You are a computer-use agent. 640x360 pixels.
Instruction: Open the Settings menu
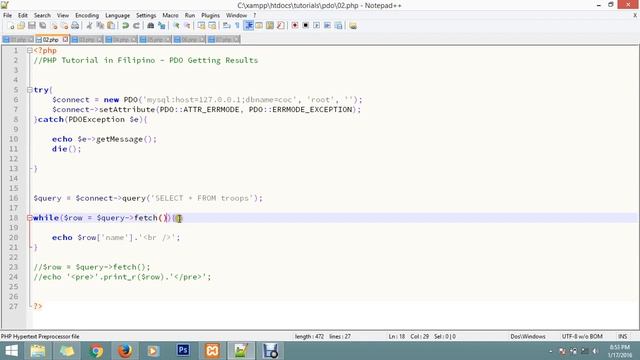click(x=146, y=16)
